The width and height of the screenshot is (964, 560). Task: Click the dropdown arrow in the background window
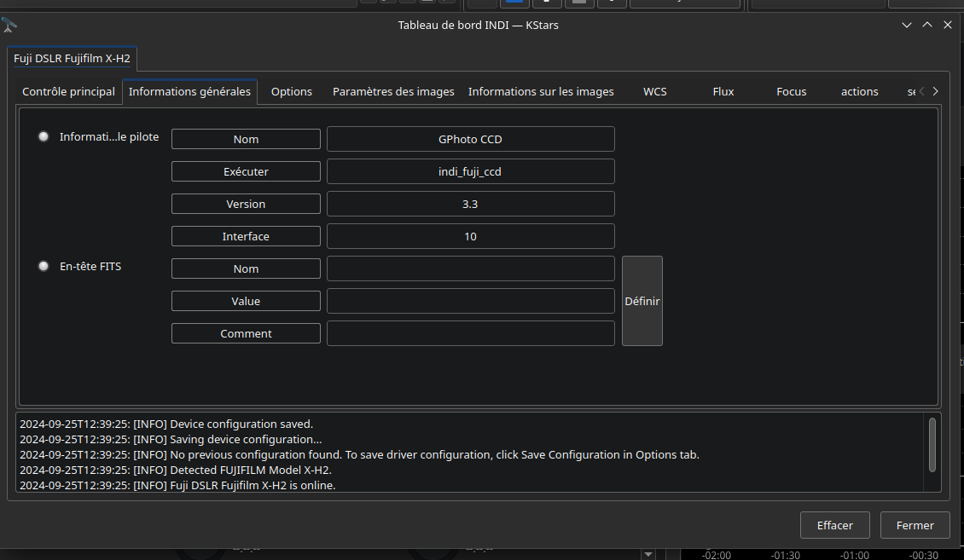click(x=648, y=554)
